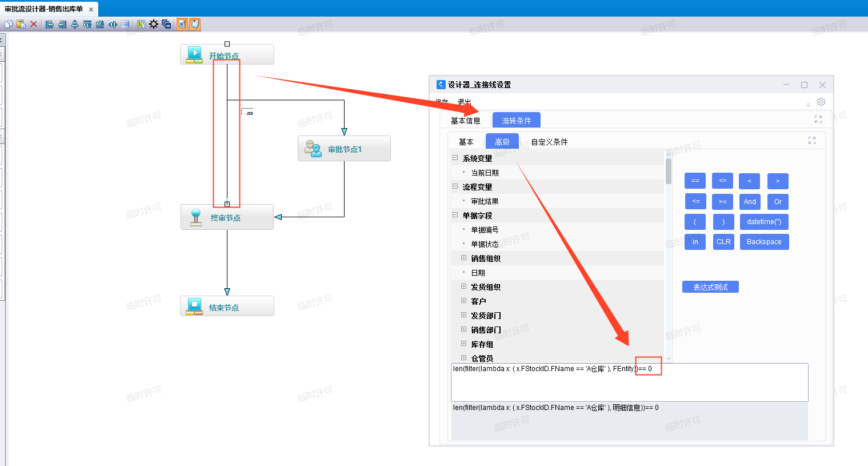Collapse the 流程变量 tree group
This screenshot has width=868, height=466.
click(455, 186)
